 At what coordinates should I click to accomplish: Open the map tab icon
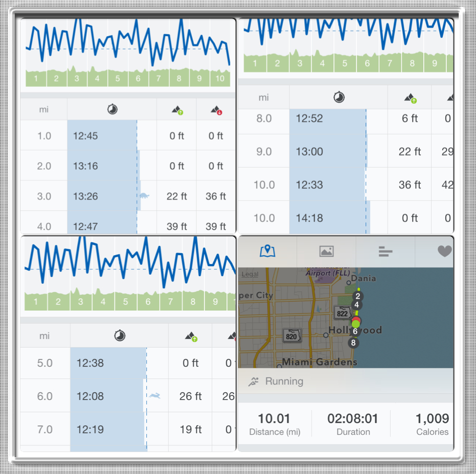coord(267,251)
